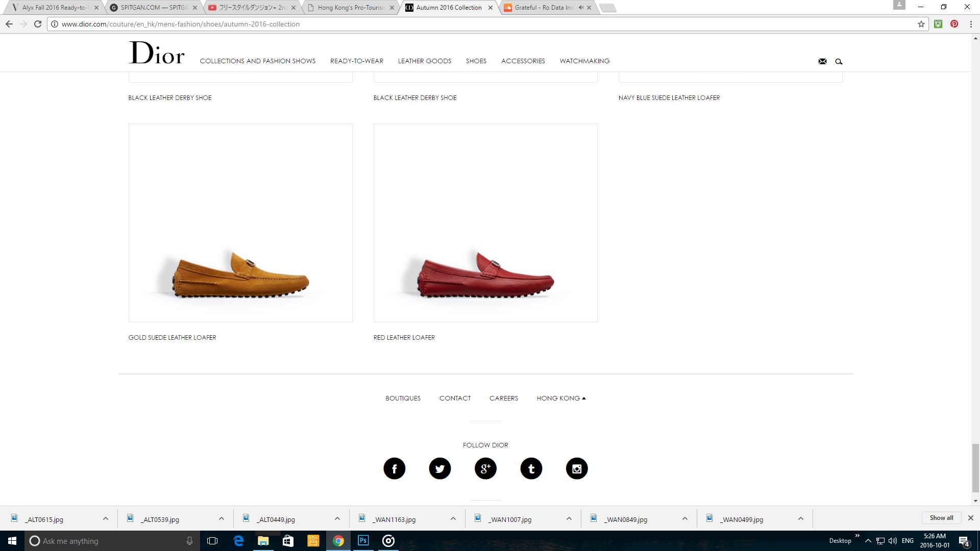Open the Shoes navigation menu
980x551 pixels.
pos(476,61)
